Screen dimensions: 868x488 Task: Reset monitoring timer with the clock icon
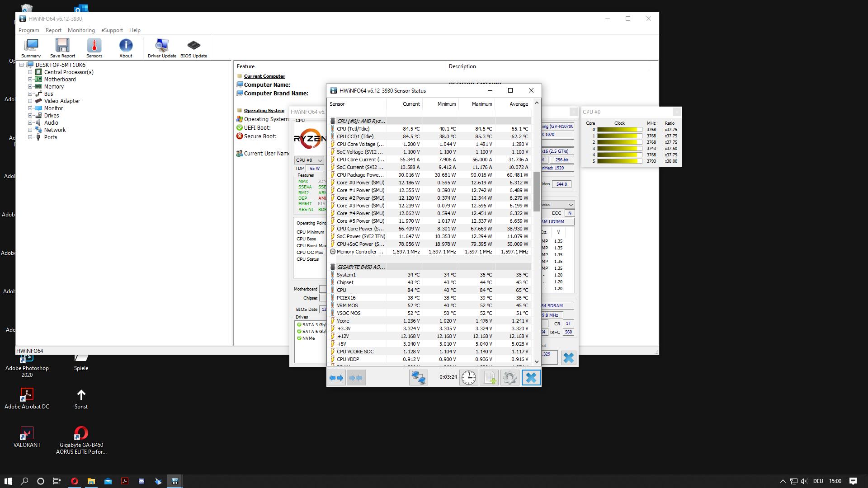click(x=469, y=377)
